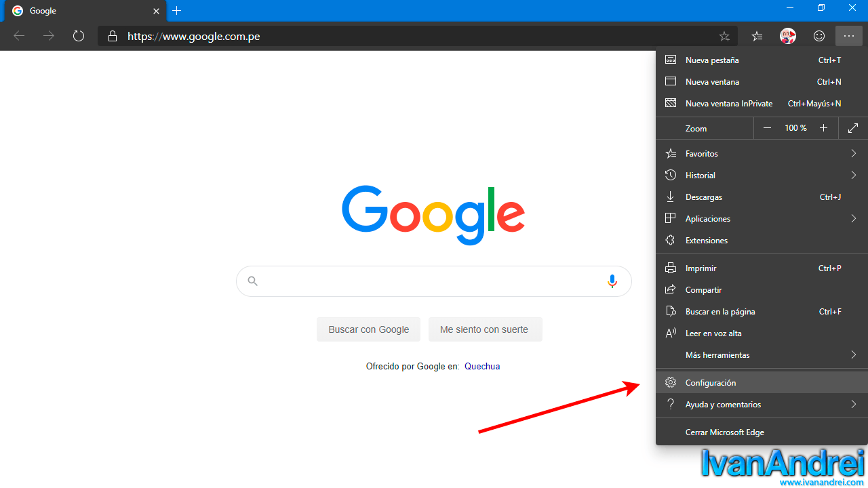Open Configuración settings entry
The image size is (868, 488).
coord(762,383)
